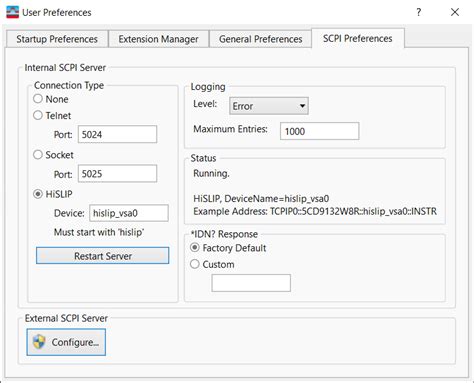Click the 'Device:' label
The image size is (474, 383).
point(69,213)
